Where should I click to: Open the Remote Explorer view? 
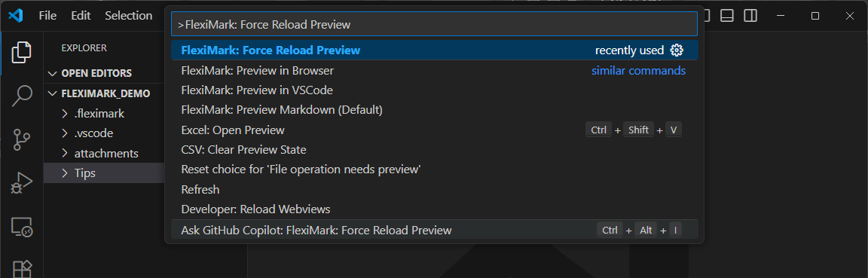pos(22,226)
